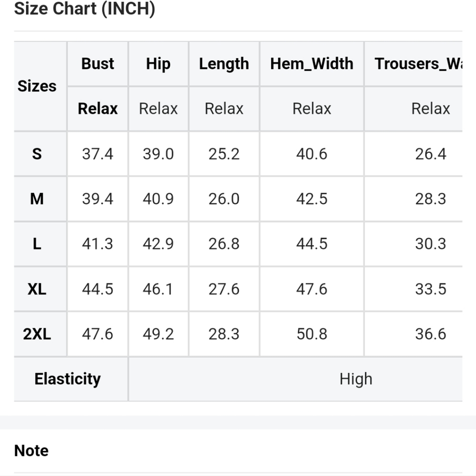Click the Elasticity row label
The image size is (476, 476).
click(x=68, y=379)
